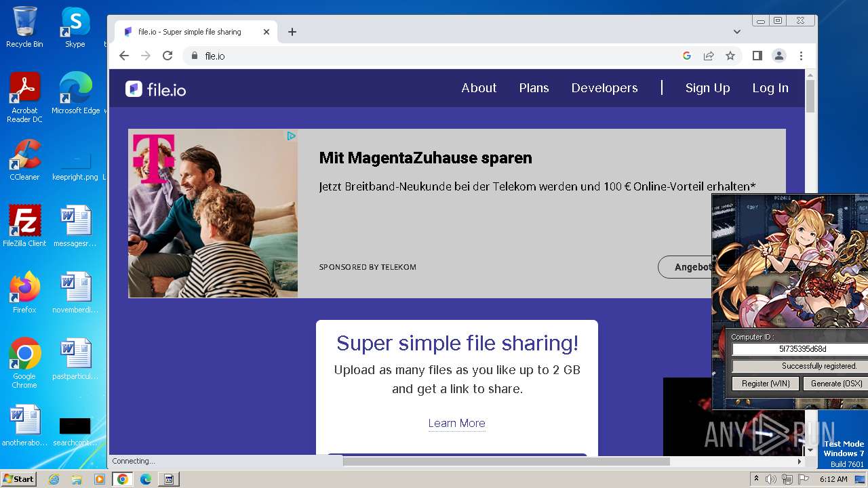Screen dimensions: 868x488
Task: Click taskbar clock 6:12 AM
Action: click(833, 479)
